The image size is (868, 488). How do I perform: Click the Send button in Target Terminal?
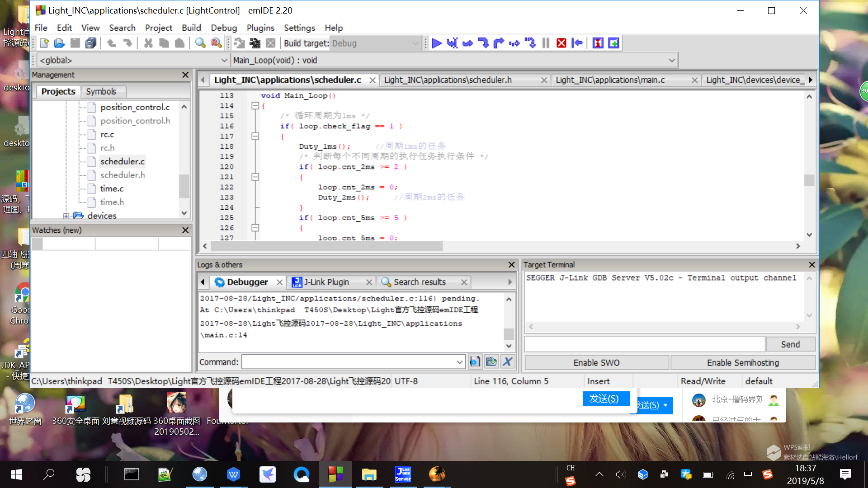click(x=790, y=344)
